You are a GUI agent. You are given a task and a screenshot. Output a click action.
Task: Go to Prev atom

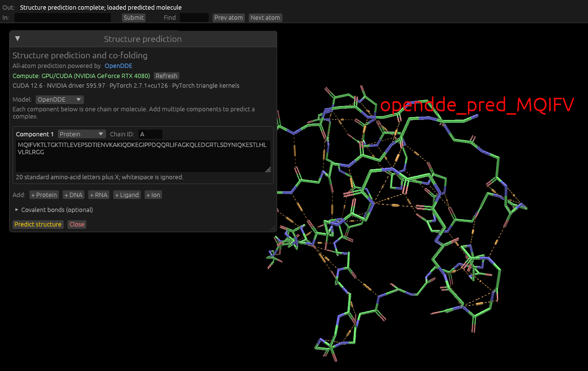point(228,17)
